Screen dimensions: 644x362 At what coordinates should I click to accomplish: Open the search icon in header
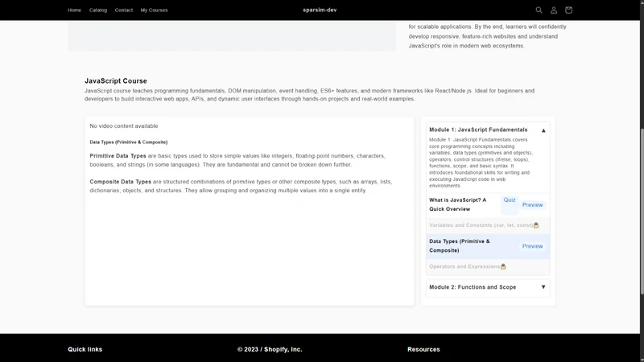click(x=539, y=10)
